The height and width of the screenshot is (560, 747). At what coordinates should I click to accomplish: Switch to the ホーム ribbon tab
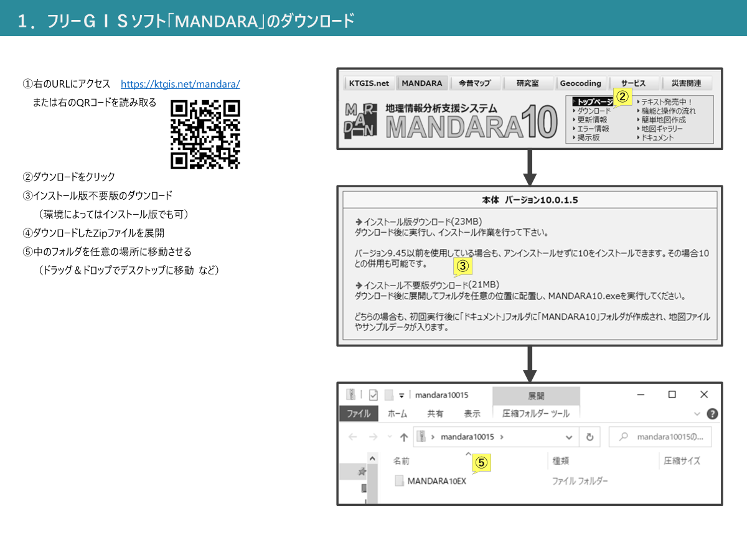397,413
